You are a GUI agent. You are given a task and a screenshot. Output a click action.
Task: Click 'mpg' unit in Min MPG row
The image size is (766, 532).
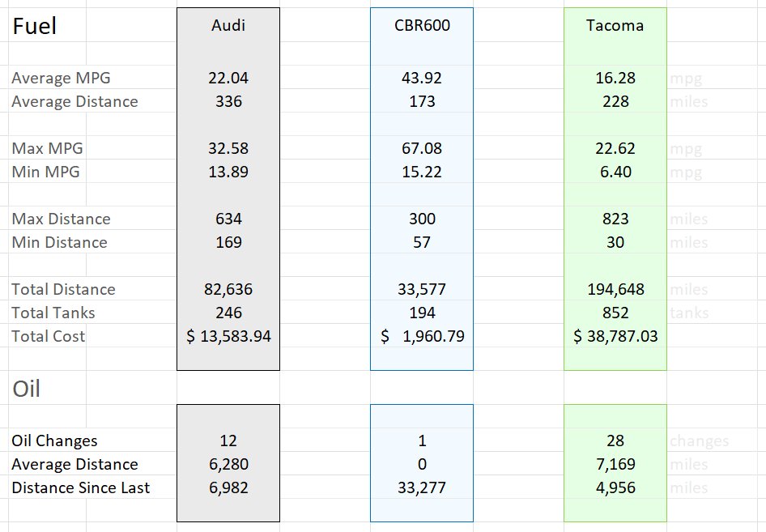[x=686, y=173]
